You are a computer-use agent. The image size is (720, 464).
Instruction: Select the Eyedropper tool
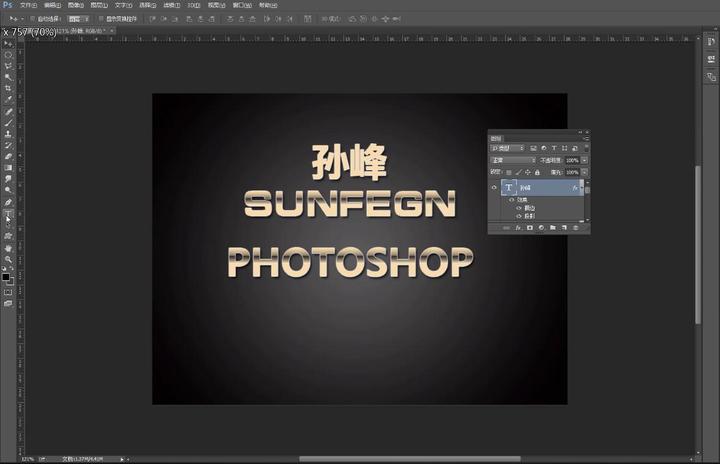[8, 99]
